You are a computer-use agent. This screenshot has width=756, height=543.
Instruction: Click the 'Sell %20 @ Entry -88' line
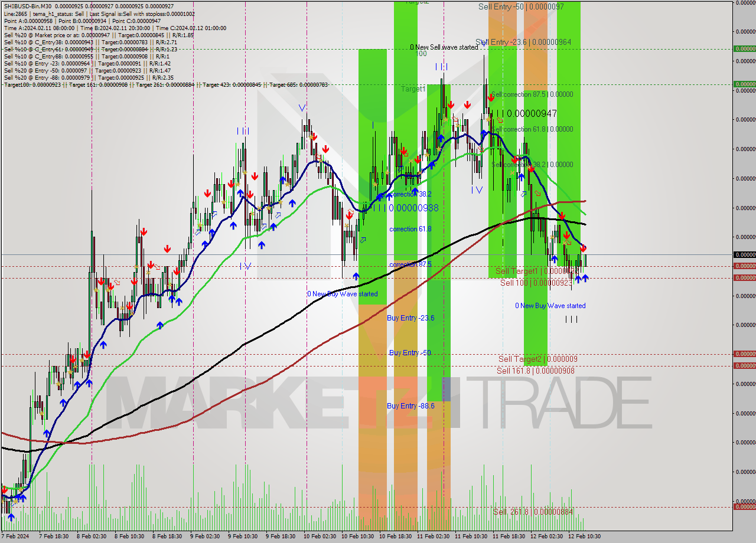89,77
